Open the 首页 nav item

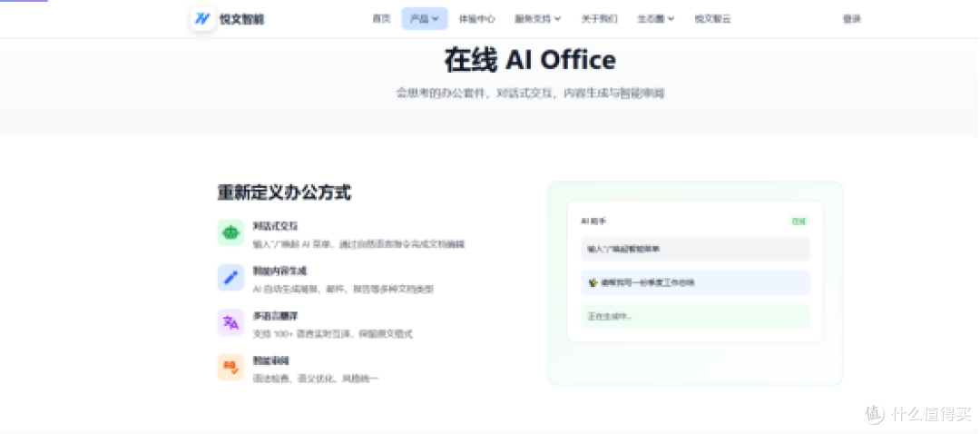(x=381, y=19)
